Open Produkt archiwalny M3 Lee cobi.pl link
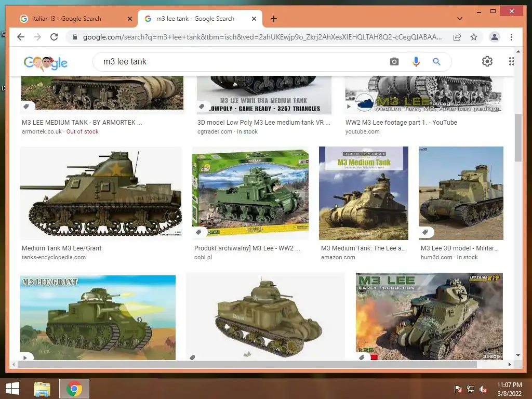Screen dimensions: 532x399 pyautogui.click(x=247, y=248)
